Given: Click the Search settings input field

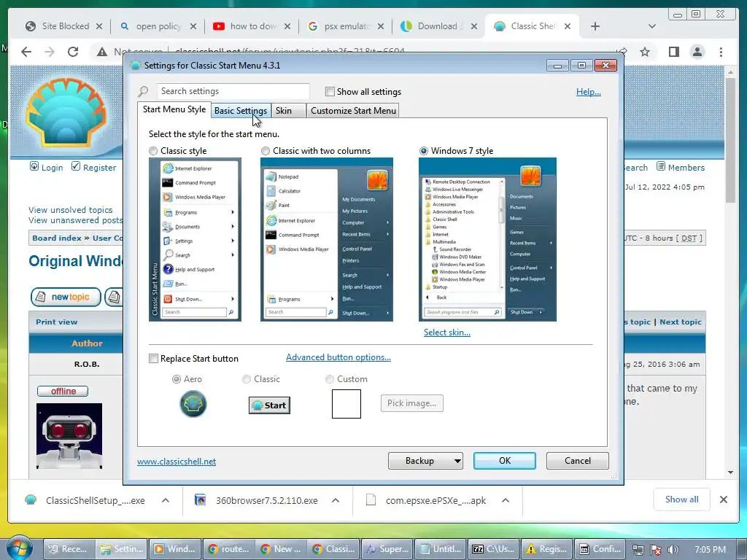Looking at the screenshot, I should (233, 91).
